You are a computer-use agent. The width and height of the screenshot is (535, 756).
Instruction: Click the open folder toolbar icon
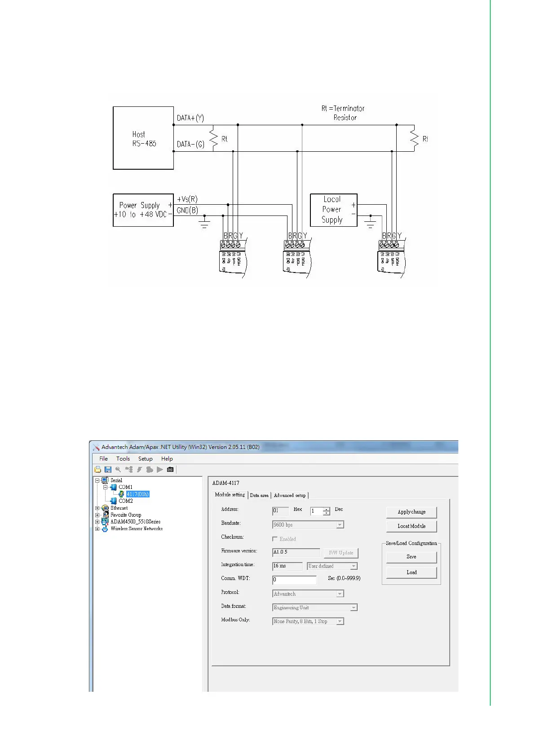97,470
